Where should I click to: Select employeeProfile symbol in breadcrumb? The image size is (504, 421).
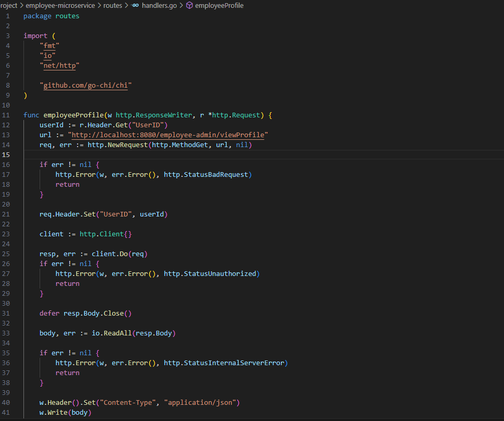point(219,5)
